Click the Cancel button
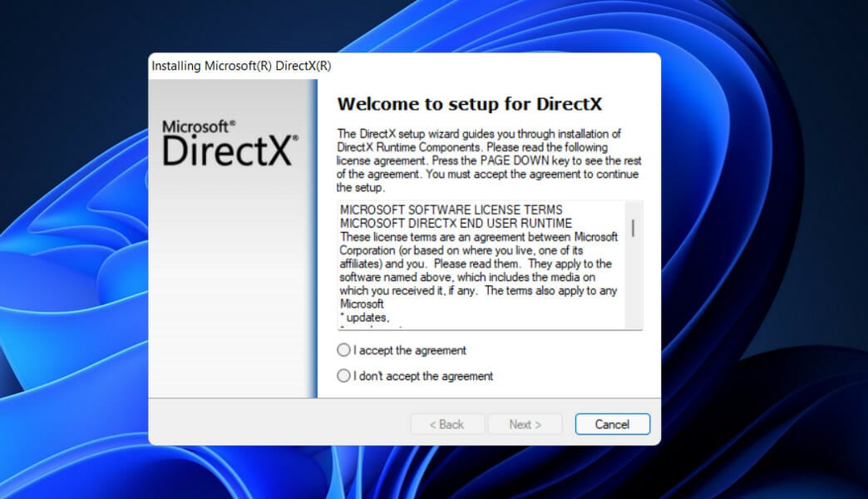 [612, 424]
